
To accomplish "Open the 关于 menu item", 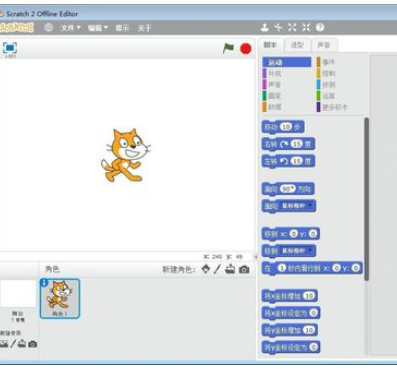I will (x=144, y=28).
